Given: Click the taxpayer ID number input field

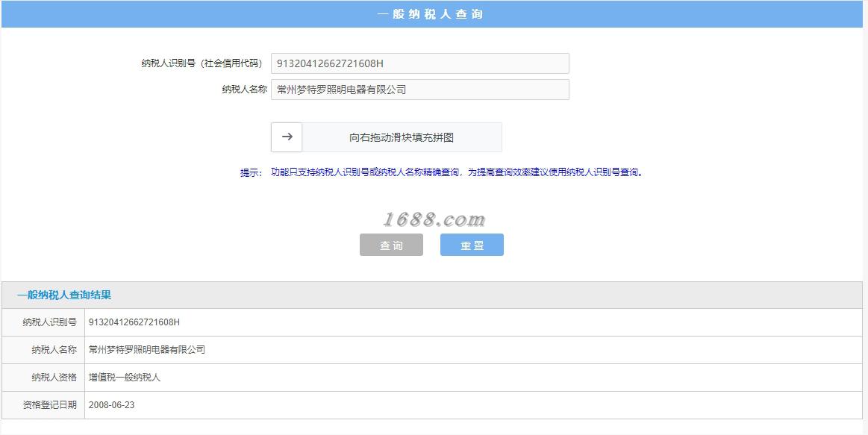Looking at the screenshot, I should pyautogui.click(x=419, y=63).
